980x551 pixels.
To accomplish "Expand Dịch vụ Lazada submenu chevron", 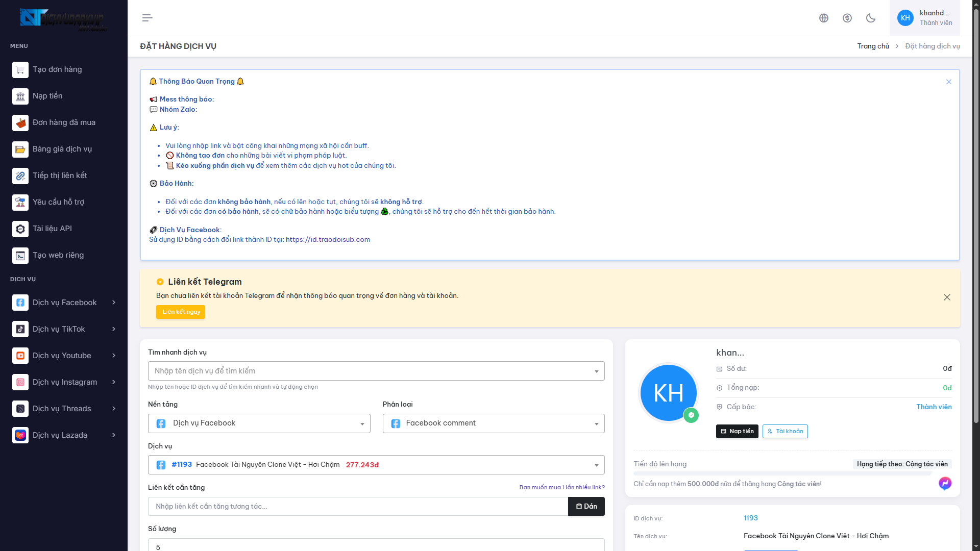I will (x=114, y=435).
